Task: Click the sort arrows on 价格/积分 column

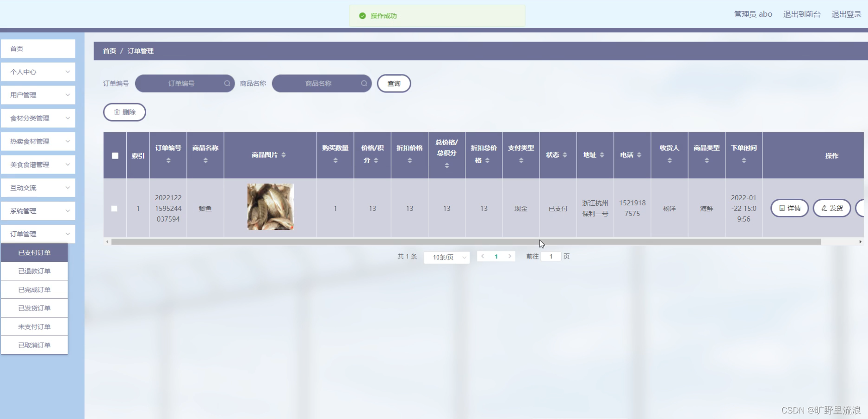Action: [376, 160]
